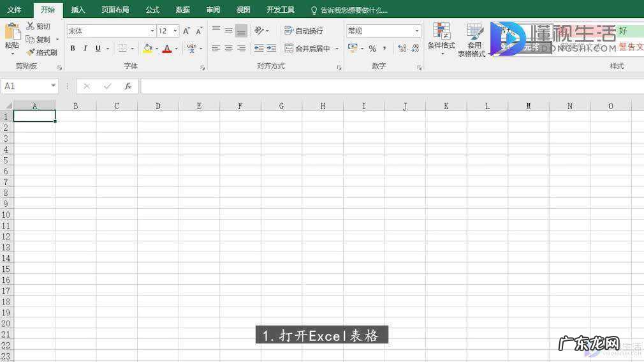Open the font name 宋体 dropdown
The width and height of the screenshot is (644, 362).
[x=152, y=31]
